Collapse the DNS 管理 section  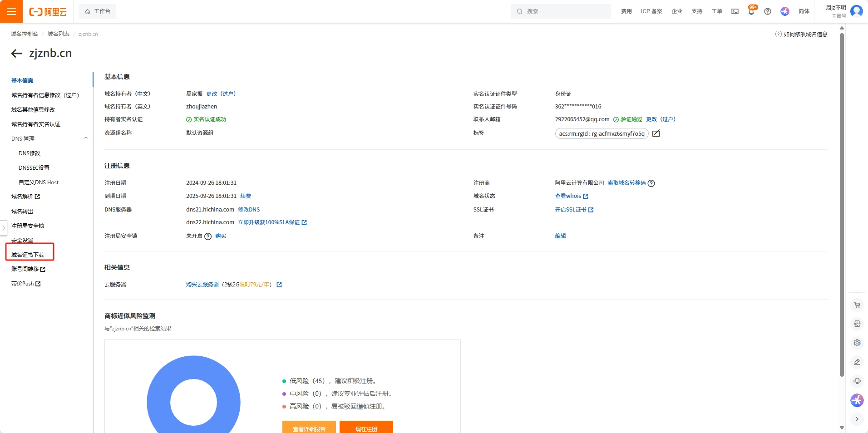(x=86, y=138)
